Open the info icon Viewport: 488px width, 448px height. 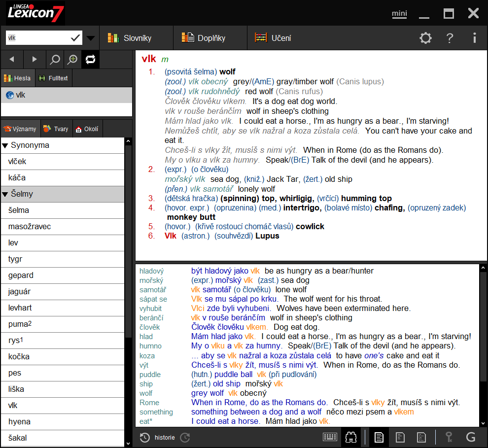pos(474,38)
